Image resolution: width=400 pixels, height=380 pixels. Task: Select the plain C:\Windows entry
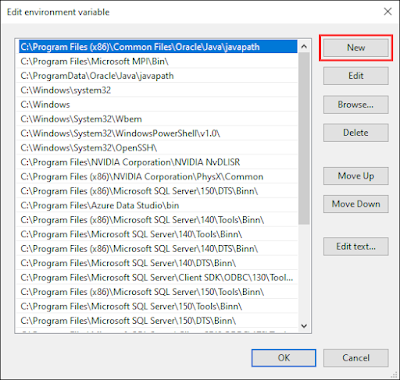[x=157, y=104]
